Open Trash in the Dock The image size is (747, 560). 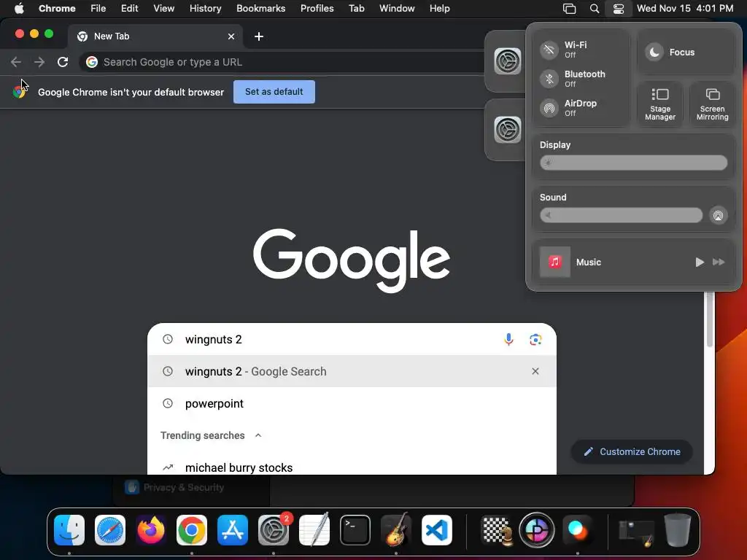(x=678, y=530)
